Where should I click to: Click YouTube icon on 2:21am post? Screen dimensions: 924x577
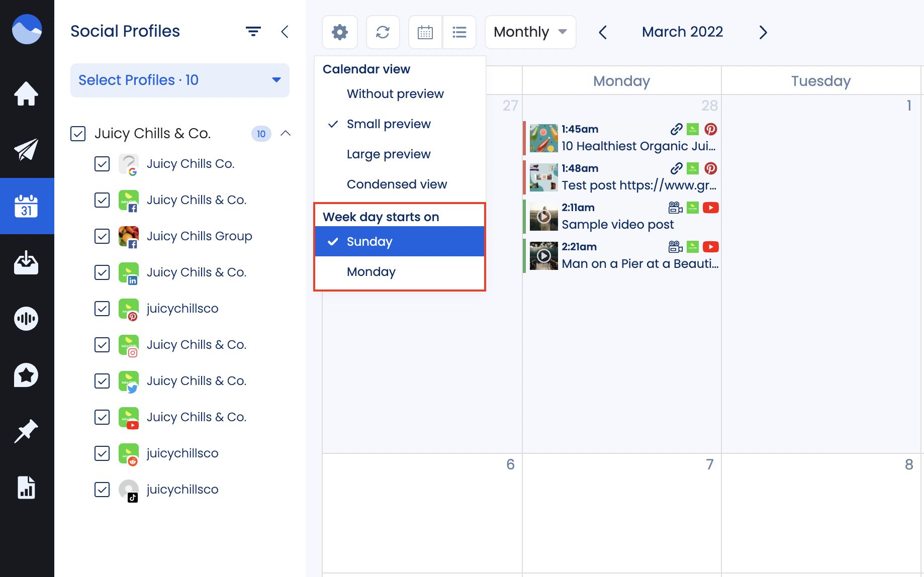tap(710, 247)
